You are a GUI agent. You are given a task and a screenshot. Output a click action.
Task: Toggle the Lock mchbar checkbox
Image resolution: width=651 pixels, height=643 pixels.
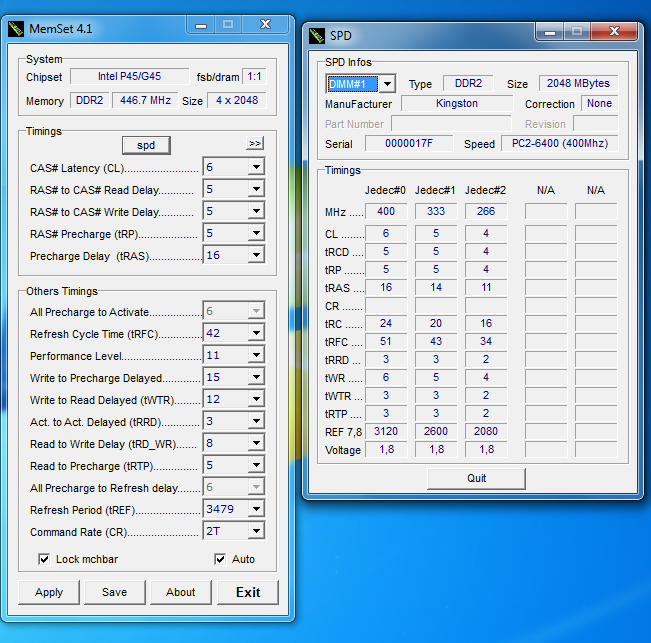click(x=44, y=559)
